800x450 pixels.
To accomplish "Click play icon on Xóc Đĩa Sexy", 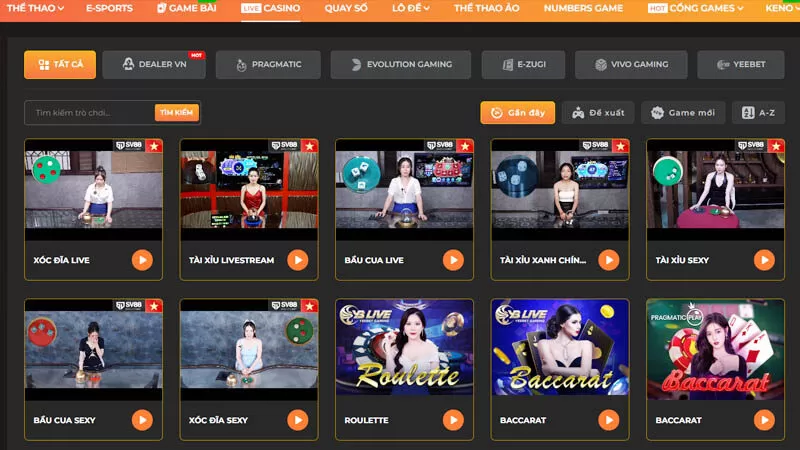I will [298, 420].
